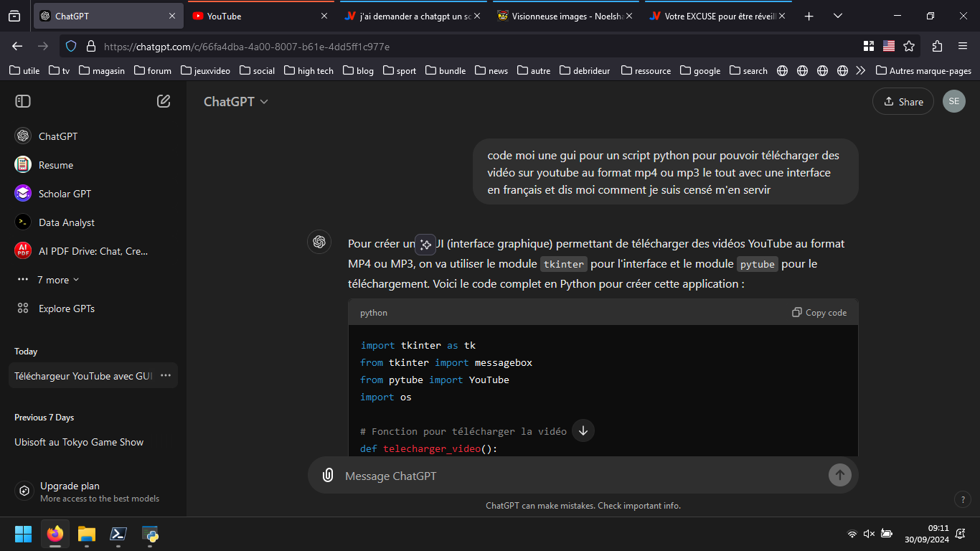Screen dimensions: 980x551
Task: Start a new chat with pencil icon
Action: [164, 101]
